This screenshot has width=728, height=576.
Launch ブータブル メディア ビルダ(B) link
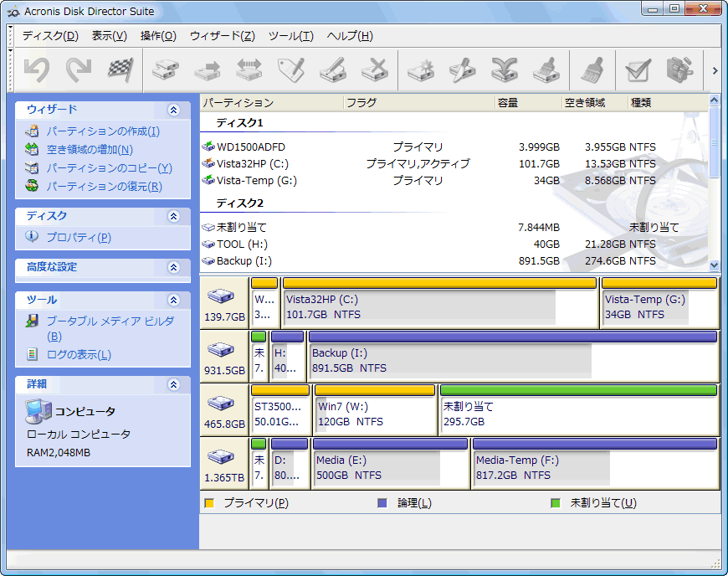tap(110, 328)
